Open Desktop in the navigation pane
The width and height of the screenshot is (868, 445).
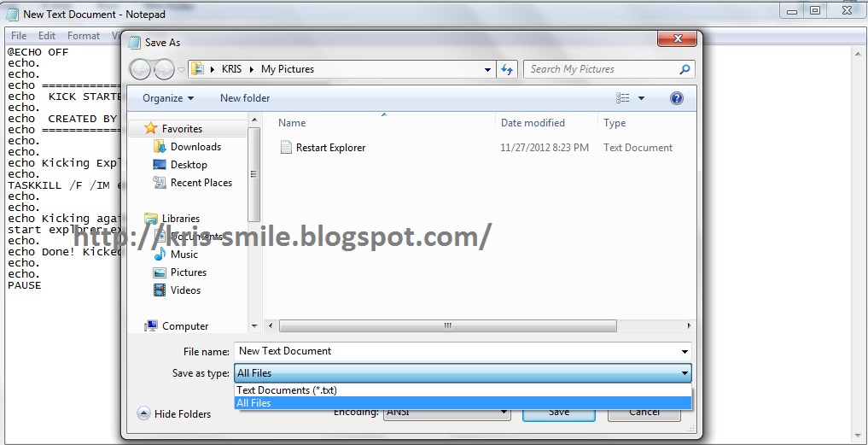click(x=189, y=165)
